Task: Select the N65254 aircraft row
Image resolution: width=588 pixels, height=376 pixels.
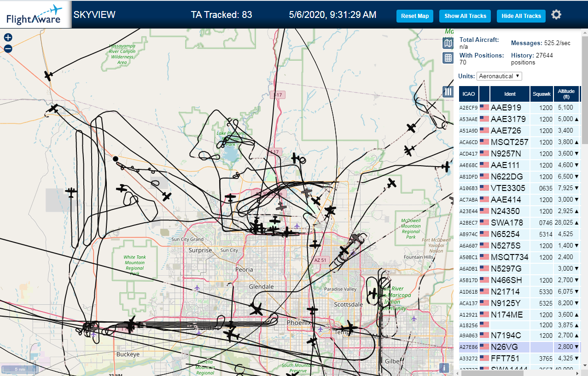Action: (x=519, y=234)
